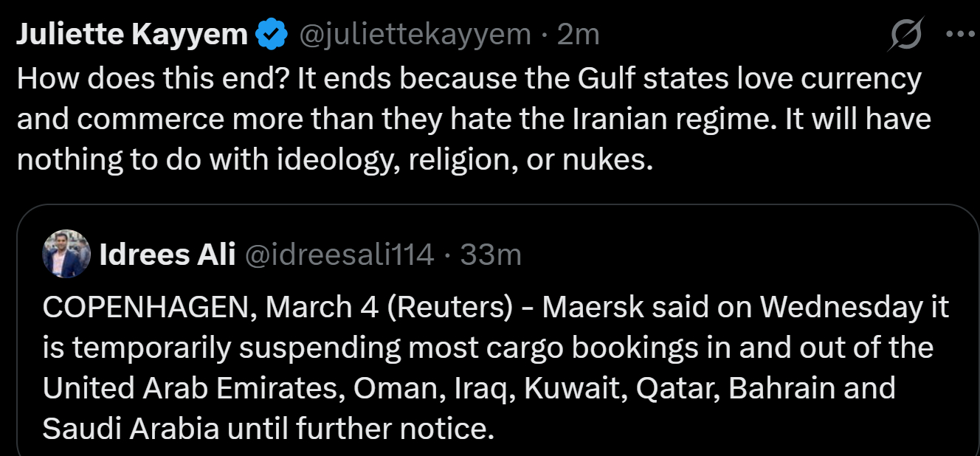
Task: Open Grok actions with the slashed-circle icon
Action: [905, 35]
